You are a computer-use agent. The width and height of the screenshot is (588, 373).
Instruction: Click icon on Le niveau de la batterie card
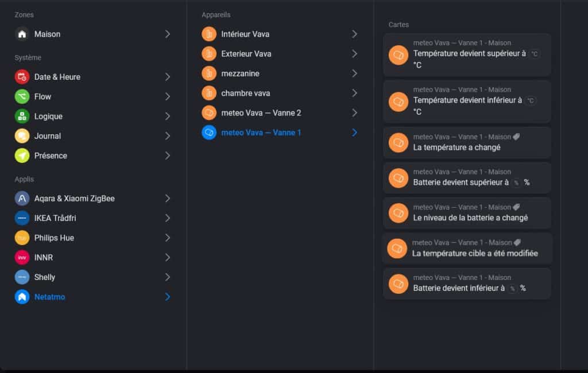pos(399,213)
